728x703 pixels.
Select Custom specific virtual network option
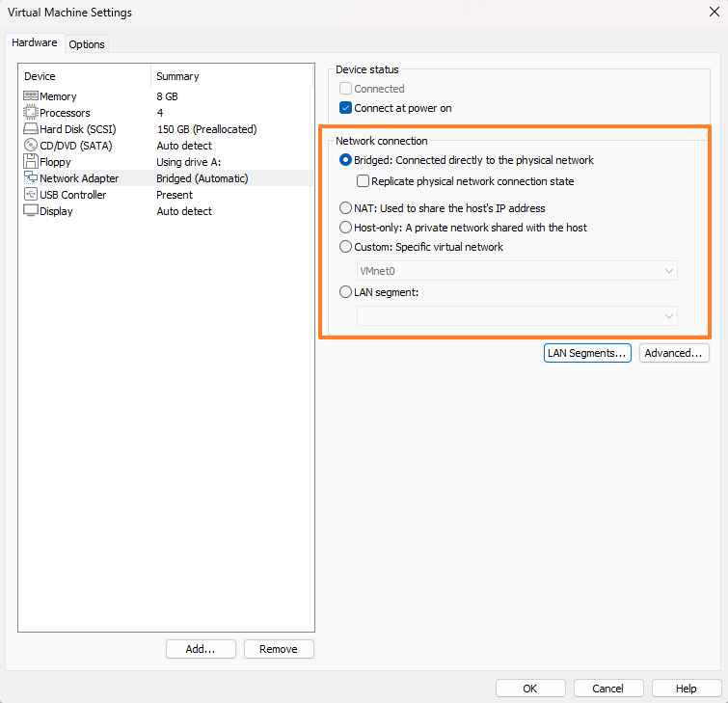coord(345,247)
